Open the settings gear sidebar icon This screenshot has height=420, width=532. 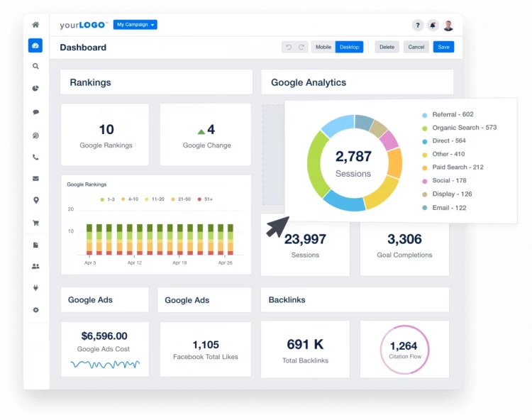pos(35,310)
